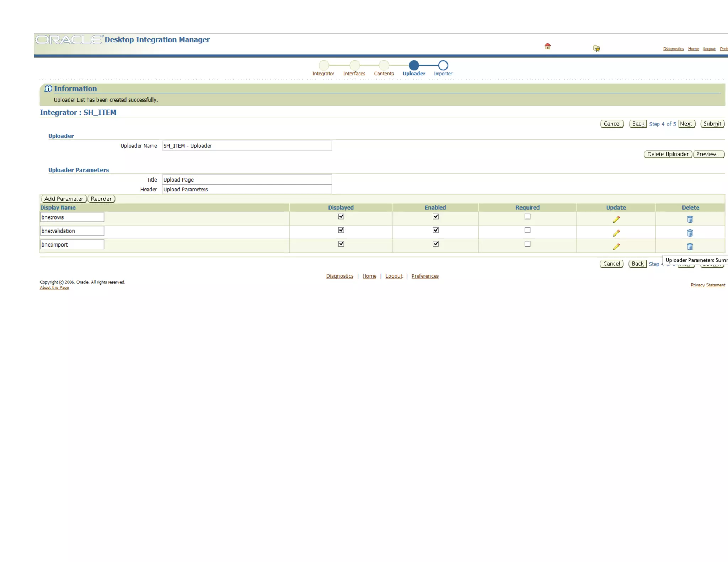Screen dimensions: 728x562
Task: Go back to Contents train step
Action: click(384, 66)
